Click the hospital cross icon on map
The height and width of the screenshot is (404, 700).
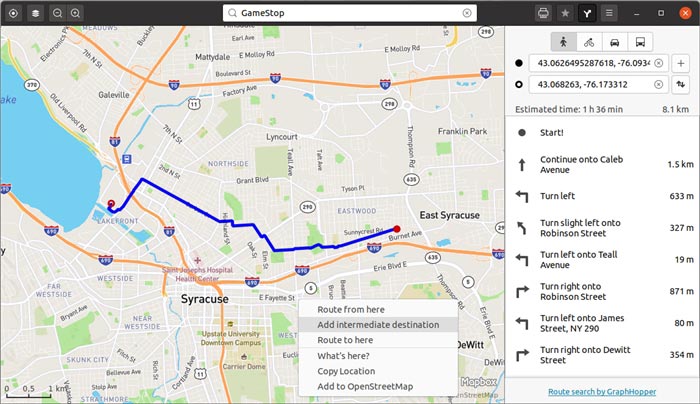[197, 260]
